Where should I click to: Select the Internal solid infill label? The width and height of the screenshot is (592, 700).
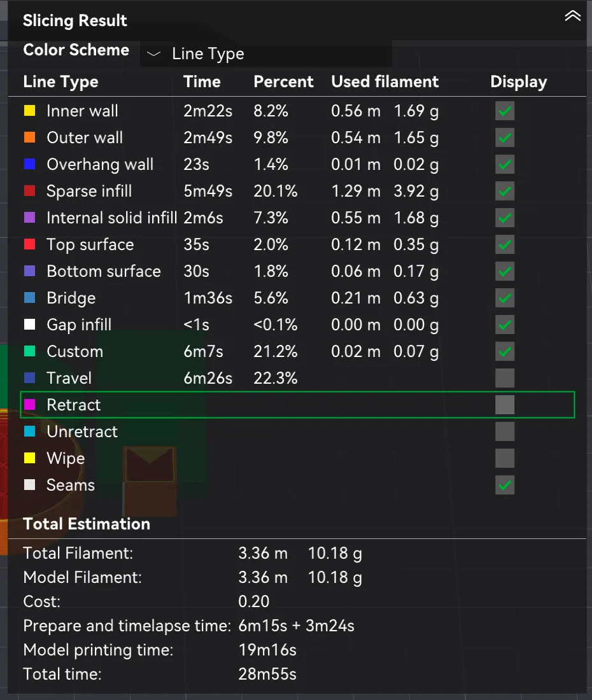tap(112, 218)
